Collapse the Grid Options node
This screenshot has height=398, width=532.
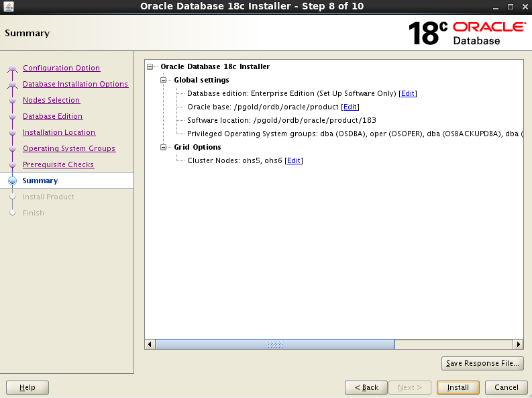(164, 147)
